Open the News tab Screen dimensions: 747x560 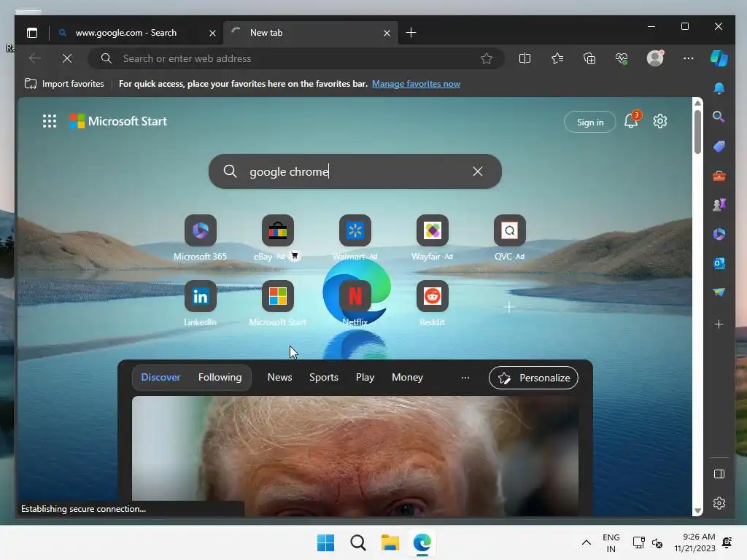click(279, 377)
